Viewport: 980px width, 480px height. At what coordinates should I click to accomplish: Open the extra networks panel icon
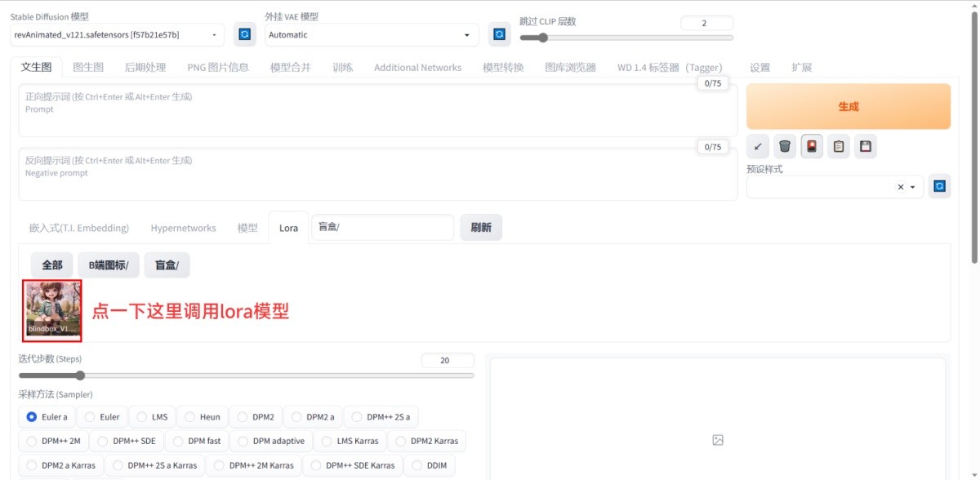811,146
